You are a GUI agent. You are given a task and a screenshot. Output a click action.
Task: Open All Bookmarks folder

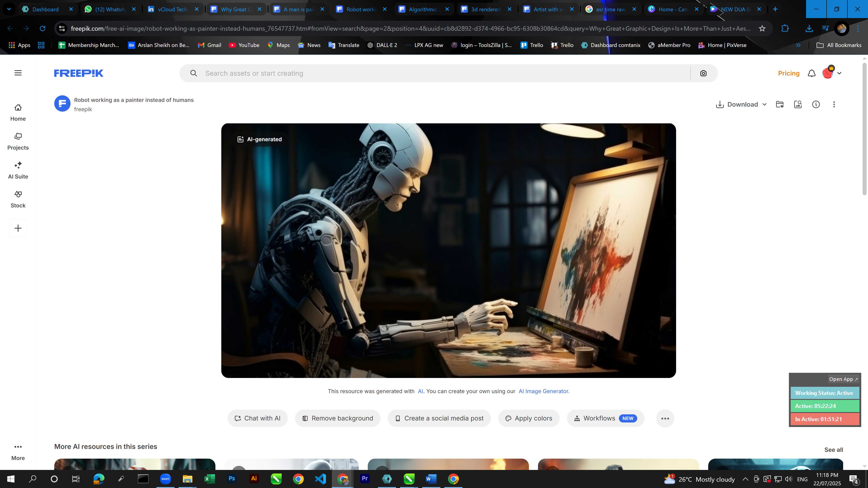click(x=839, y=45)
